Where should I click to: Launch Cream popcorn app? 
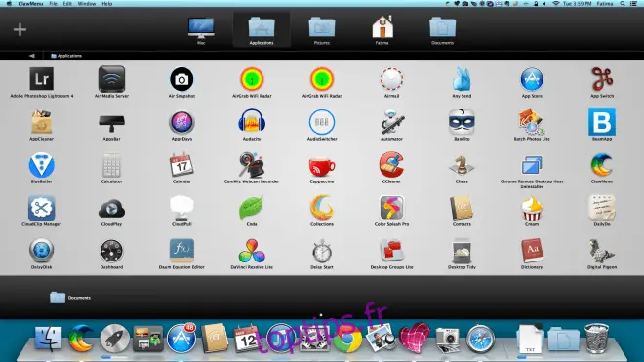tap(532, 209)
